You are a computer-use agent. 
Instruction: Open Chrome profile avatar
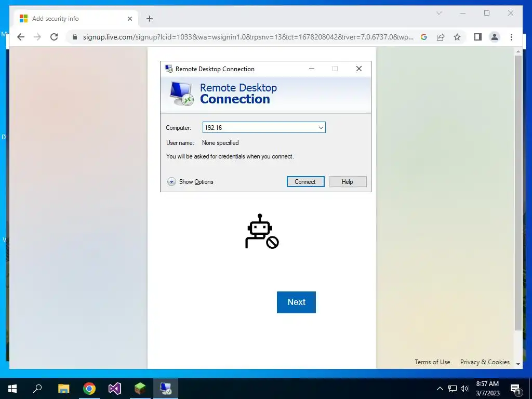tap(495, 37)
